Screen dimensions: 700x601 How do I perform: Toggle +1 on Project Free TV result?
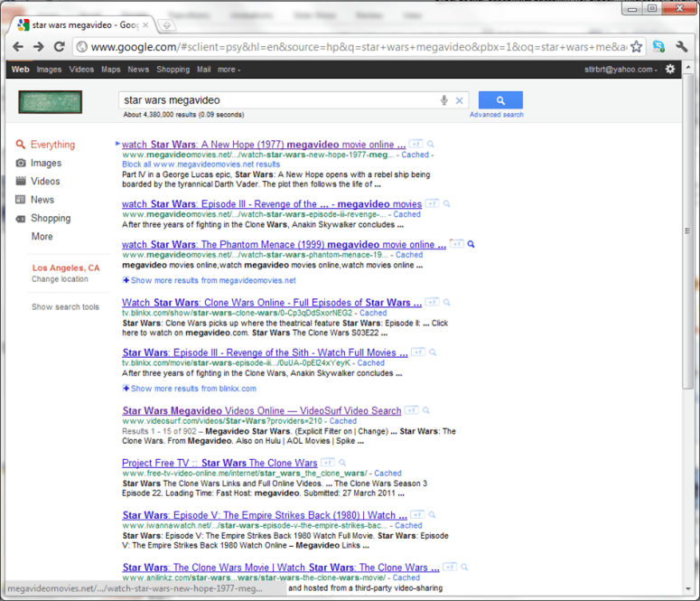pyautogui.click(x=329, y=463)
